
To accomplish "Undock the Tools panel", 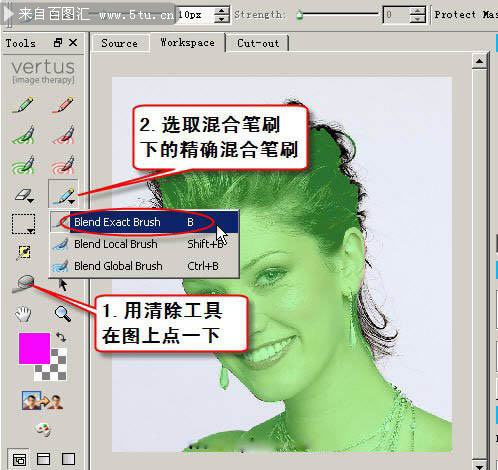I will pyautogui.click(x=58, y=43).
